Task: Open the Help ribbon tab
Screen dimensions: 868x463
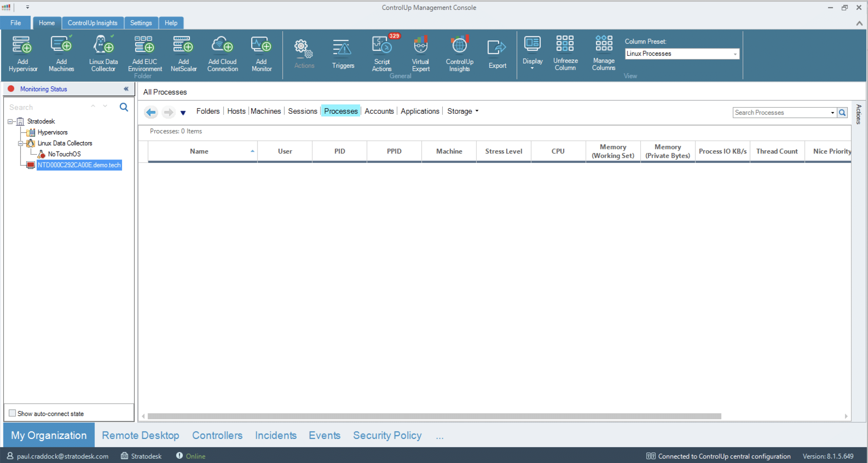Action: click(x=171, y=23)
